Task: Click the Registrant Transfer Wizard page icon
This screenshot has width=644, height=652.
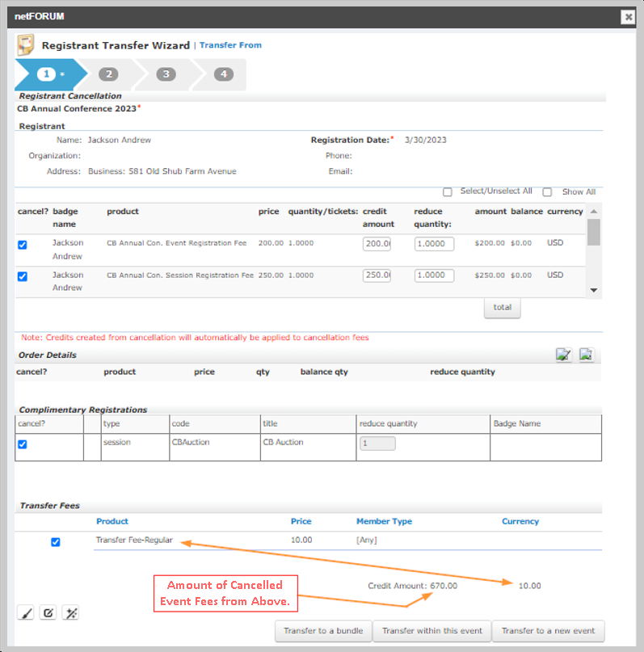Action: (25, 45)
